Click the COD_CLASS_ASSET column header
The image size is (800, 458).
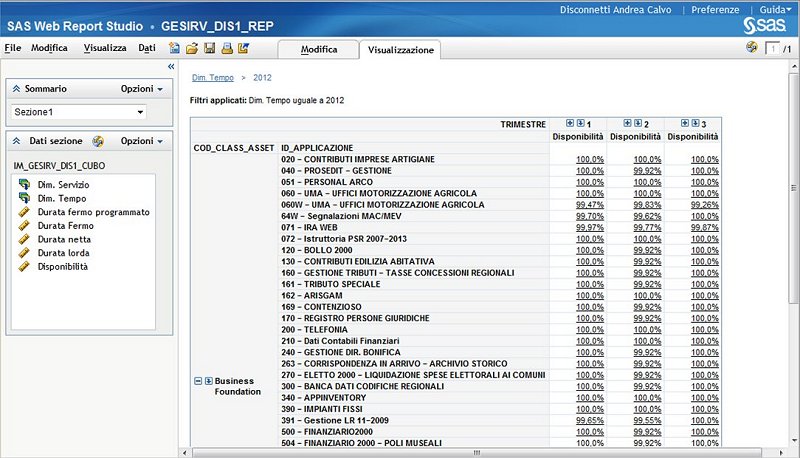click(234, 148)
